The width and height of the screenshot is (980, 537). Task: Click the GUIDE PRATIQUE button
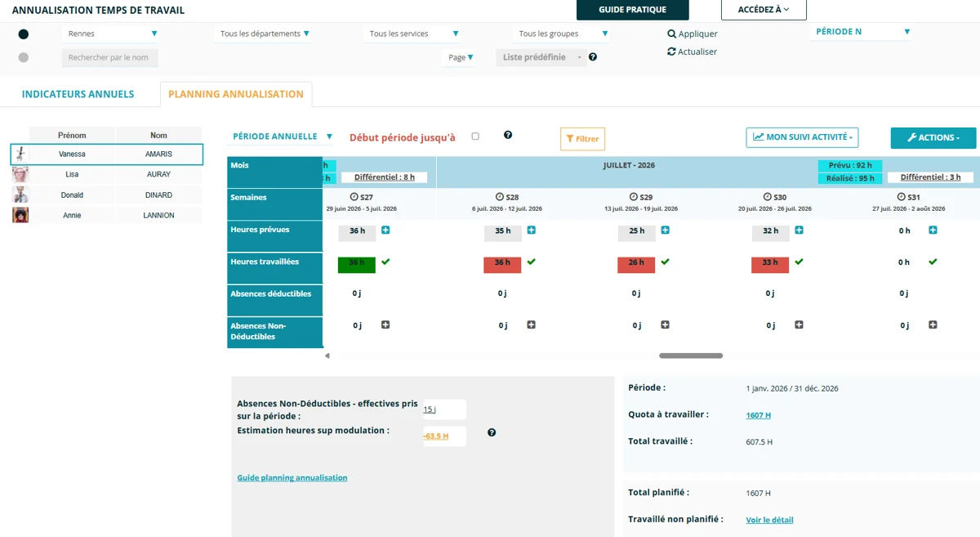(x=633, y=10)
